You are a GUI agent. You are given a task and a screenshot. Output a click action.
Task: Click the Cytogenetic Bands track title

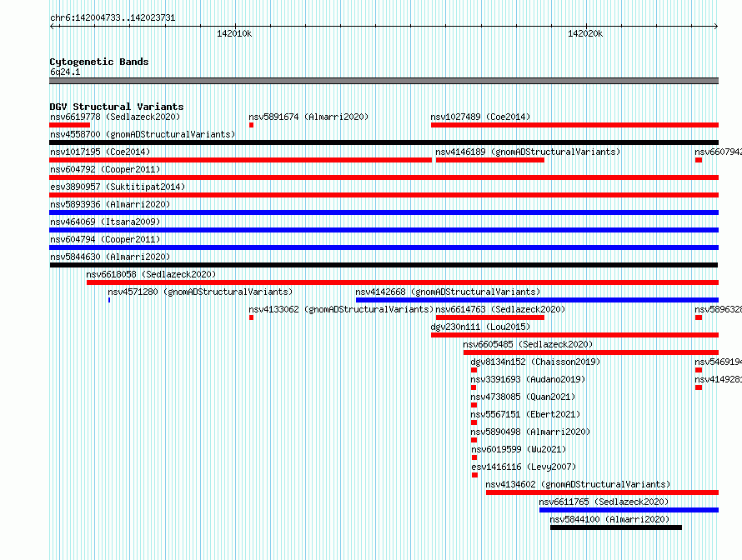(99, 62)
